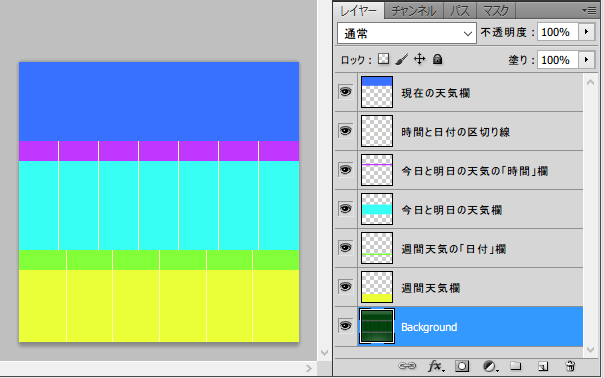Add a layer mask

tap(462, 366)
